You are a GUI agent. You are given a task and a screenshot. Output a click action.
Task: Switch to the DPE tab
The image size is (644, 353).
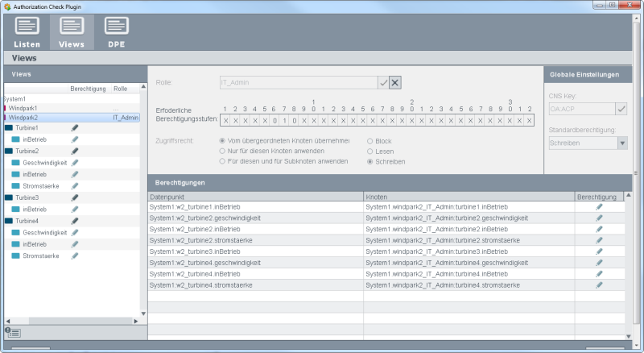[116, 31]
